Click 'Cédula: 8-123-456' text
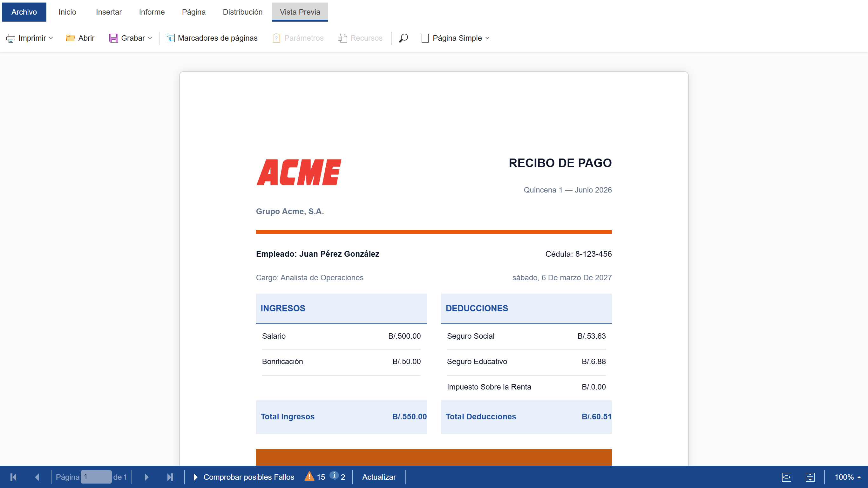Image resolution: width=868 pixels, height=488 pixels. (x=578, y=254)
